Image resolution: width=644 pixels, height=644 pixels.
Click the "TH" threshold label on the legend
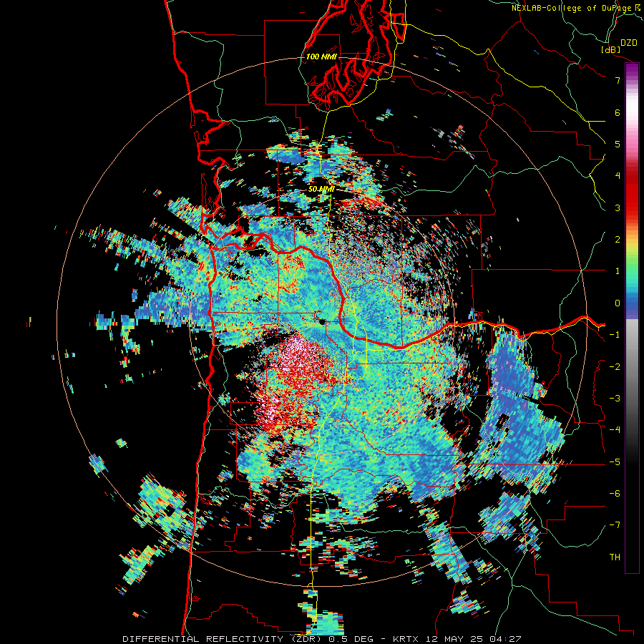tap(615, 557)
